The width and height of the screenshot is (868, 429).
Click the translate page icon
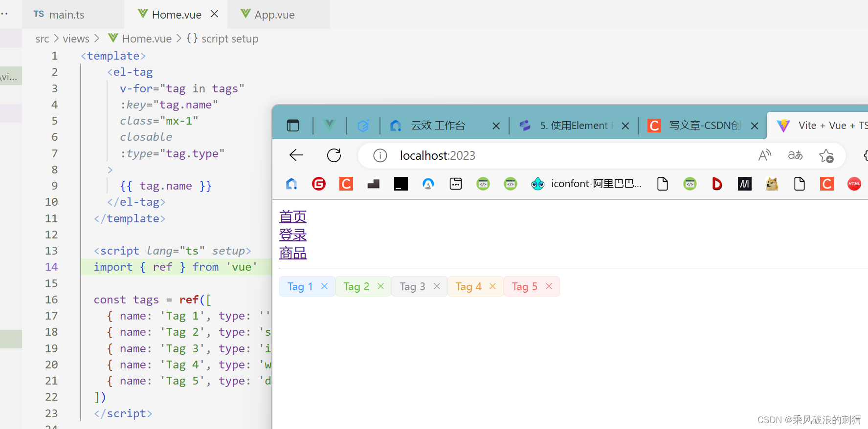tap(795, 155)
